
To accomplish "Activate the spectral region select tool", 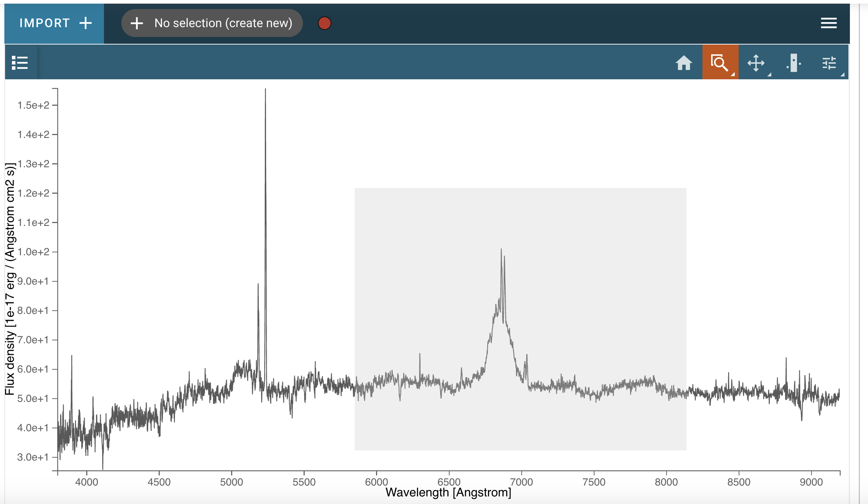I will point(793,63).
